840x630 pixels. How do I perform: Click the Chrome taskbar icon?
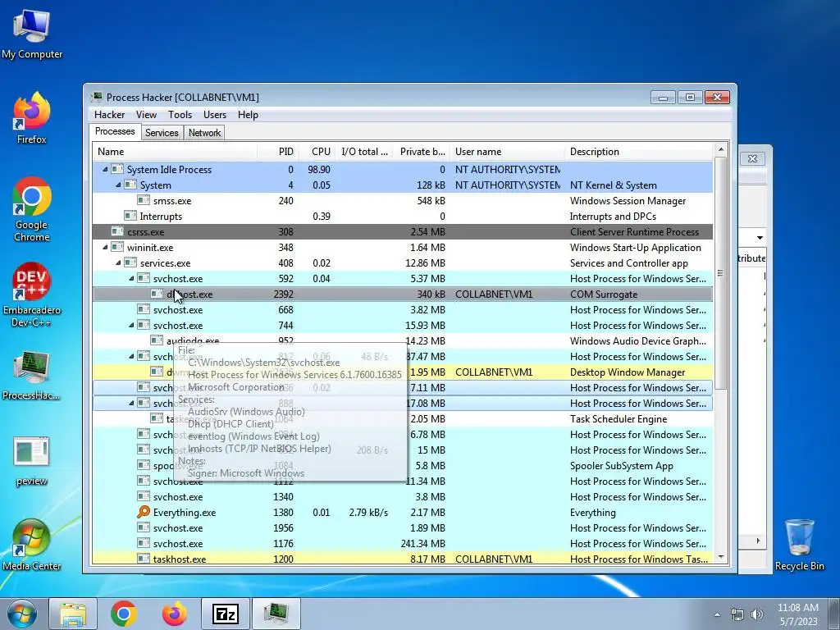pyautogui.click(x=124, y=614)
